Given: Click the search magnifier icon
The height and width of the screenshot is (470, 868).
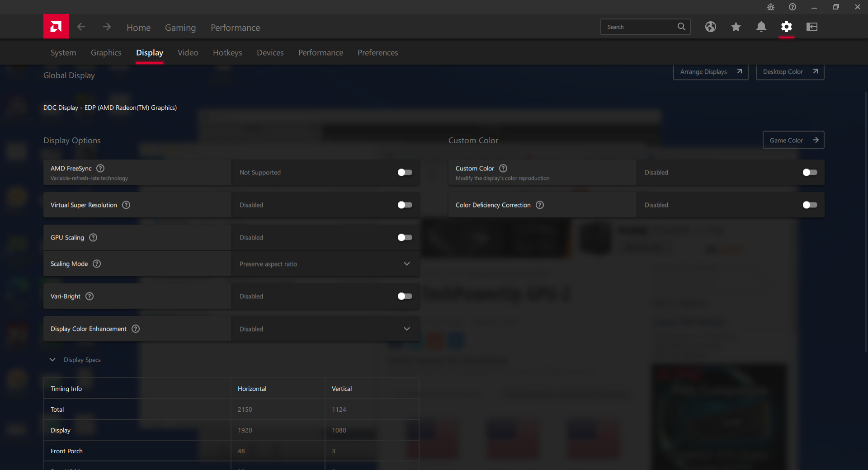Looking at the screenshot, I should [x=681, y=27].
